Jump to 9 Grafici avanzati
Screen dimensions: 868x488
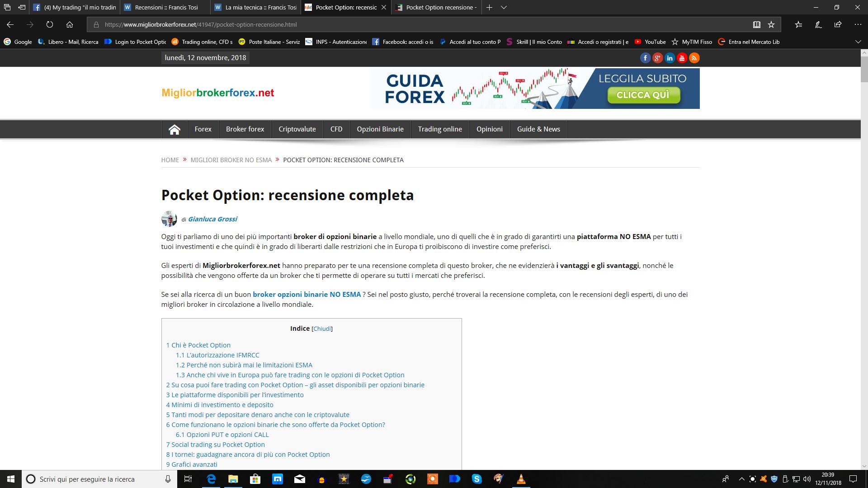(192, 465)
